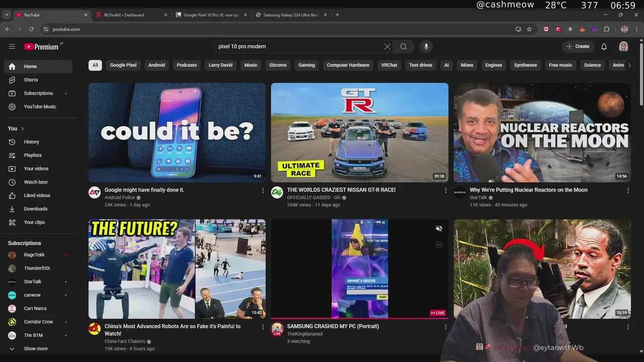Open the GT-R Ultimate Race thumbnail

(x=360, y=132)
